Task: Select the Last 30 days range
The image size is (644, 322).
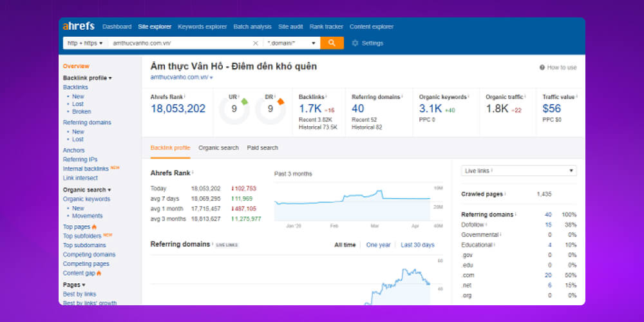Action: [417, 245]
